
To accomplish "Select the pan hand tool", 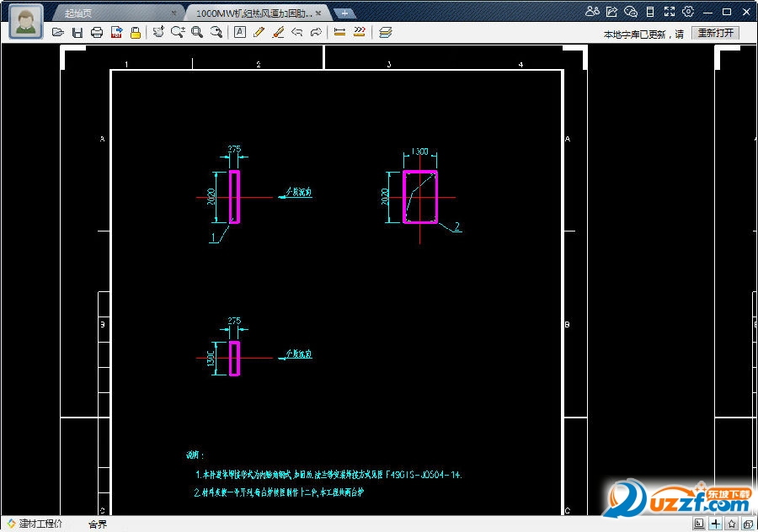I will pyautogui.click(x=158, y=32).
